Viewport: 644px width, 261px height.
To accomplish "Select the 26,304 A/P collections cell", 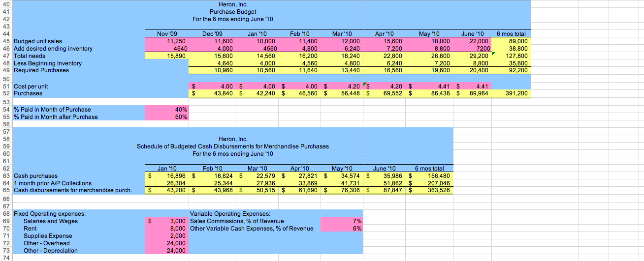I will click(167, 183).
